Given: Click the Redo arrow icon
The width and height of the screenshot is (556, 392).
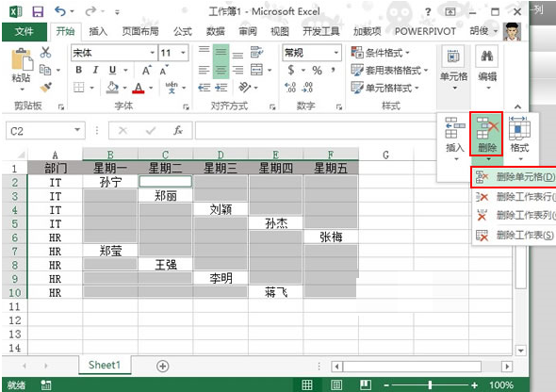Looking at the screenshot, I should (x=90, y=11).
